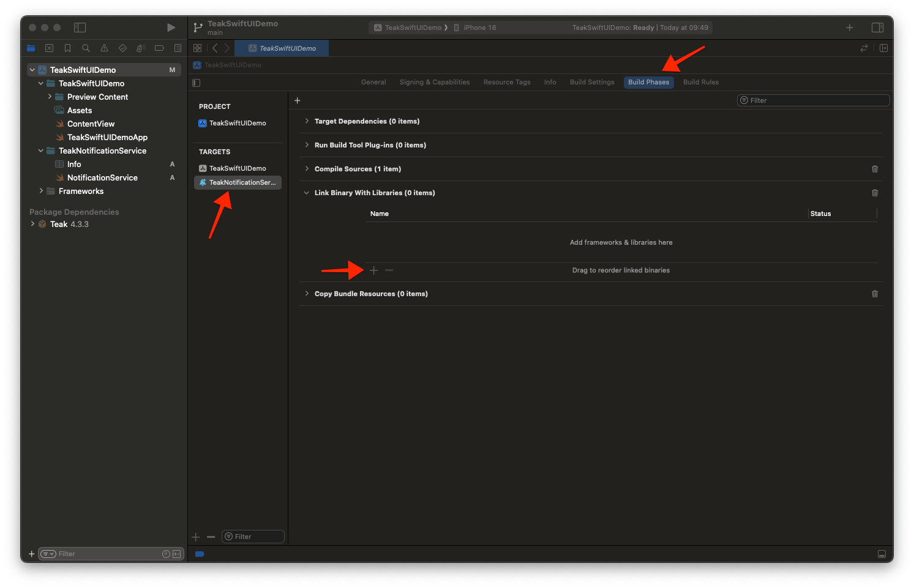The height and width of the screenshot is (588, 914).
Task: Open TeakSwiftUIDemoApp swift file
Action: pyautogui.click(x=107, y=138)
